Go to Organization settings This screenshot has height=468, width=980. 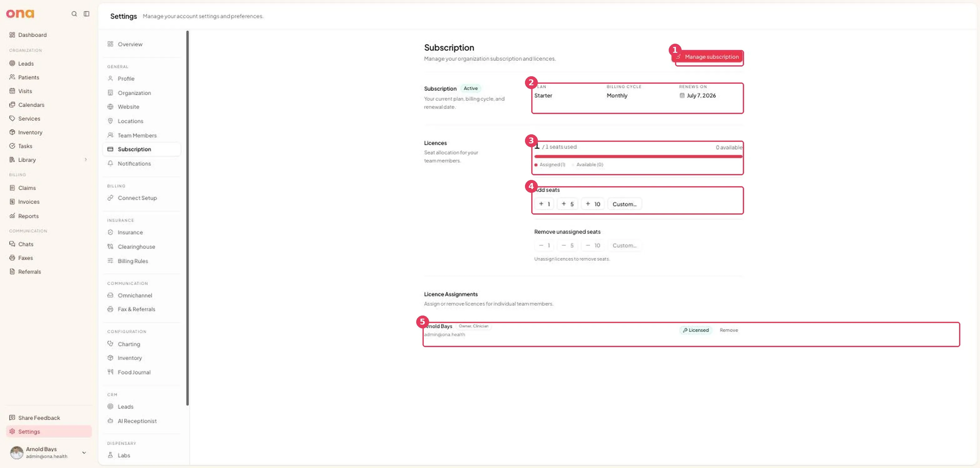tap(142, 93)
